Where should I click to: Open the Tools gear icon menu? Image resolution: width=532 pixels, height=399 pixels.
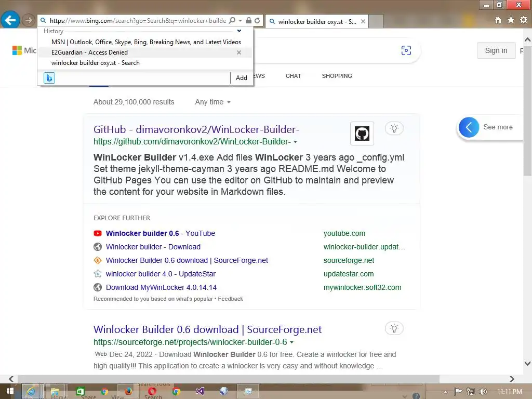(x=524, y=20)
